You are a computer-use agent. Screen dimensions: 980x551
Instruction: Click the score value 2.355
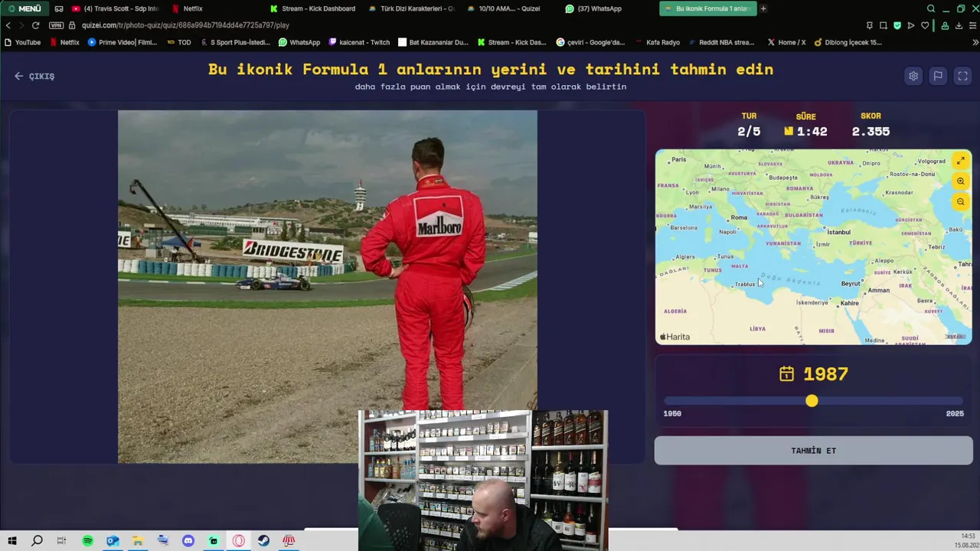tap(871, 132)
